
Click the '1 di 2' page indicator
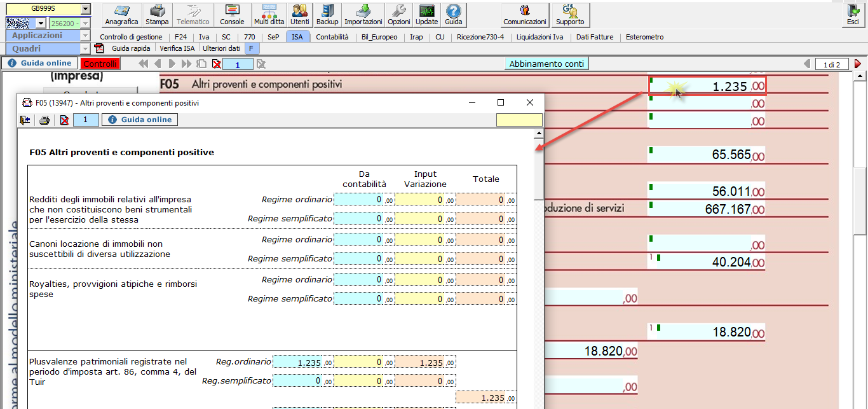click(832, 64)
